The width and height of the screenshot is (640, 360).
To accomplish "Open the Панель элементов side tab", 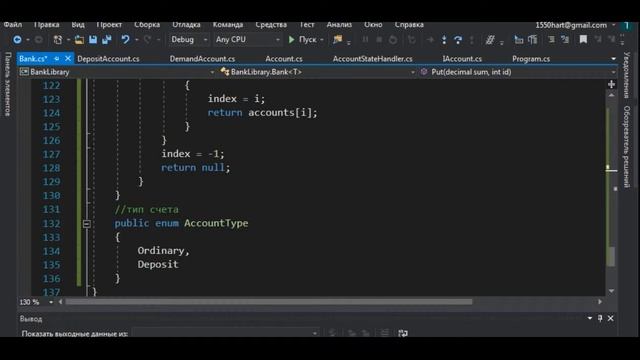I will 8,84.
